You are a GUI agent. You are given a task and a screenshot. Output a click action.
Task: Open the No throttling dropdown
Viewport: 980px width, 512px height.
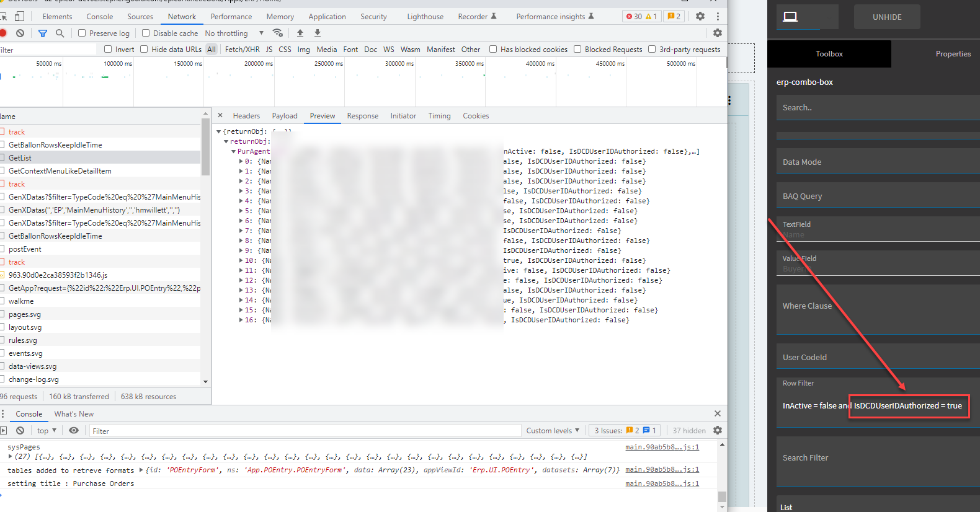tap(234, 33)
